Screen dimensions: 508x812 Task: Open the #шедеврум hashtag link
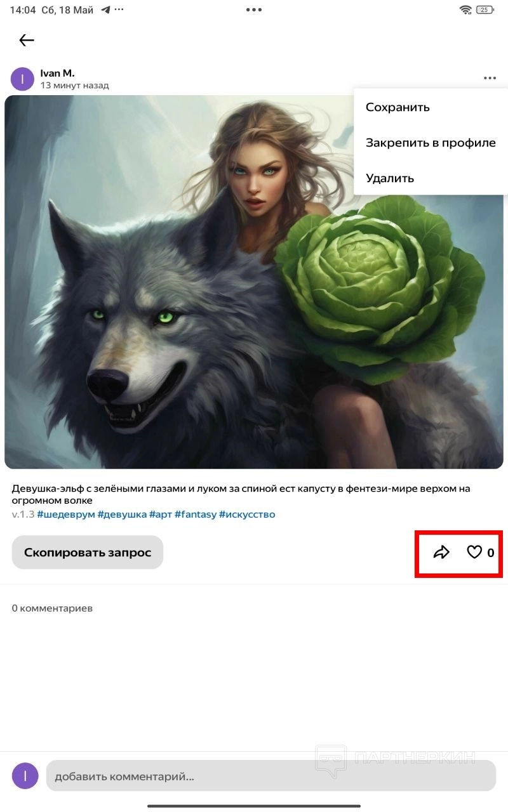coord(65,514)
